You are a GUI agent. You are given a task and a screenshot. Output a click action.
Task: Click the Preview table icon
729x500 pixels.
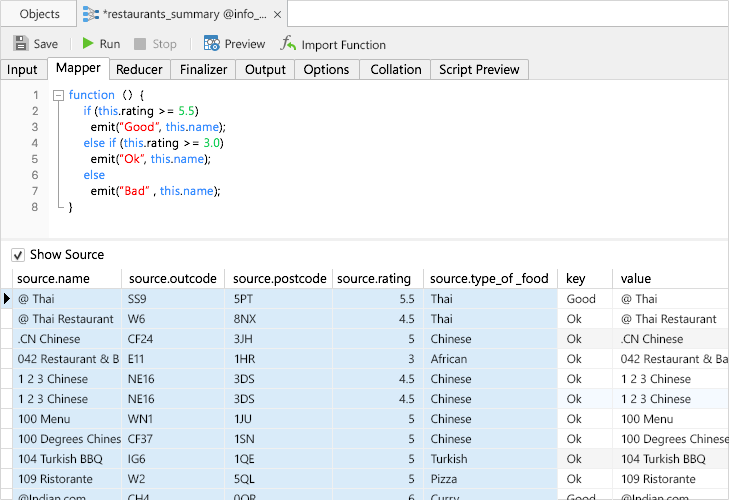(212, 43)
